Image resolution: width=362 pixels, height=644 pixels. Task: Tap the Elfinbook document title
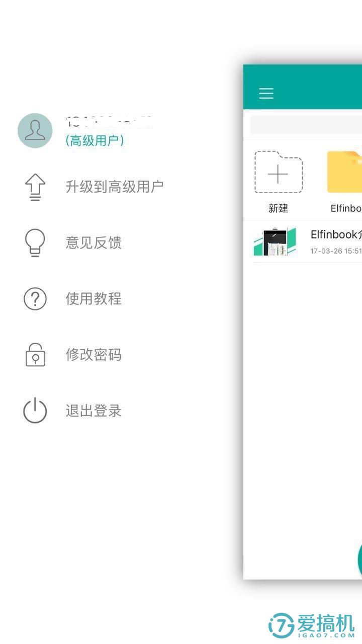[336, 234]
